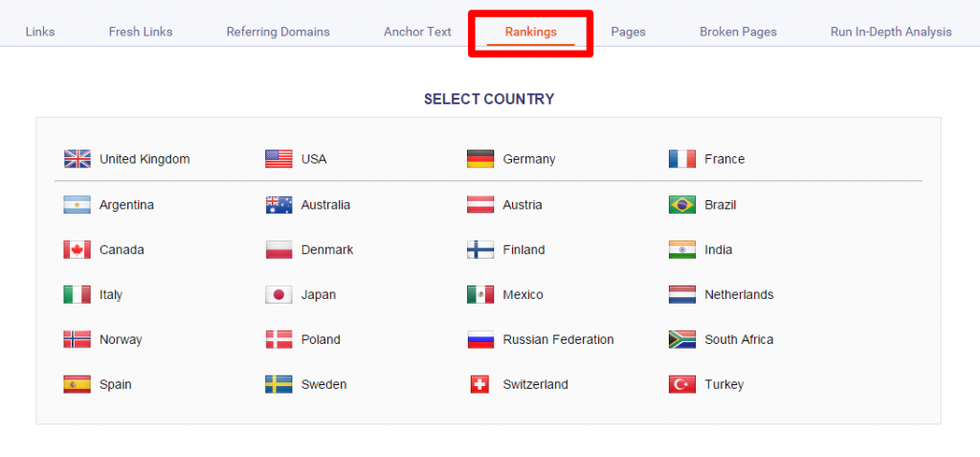Select Run In-Depth Analysis tab
980x457 pixels.
[891, 32]
